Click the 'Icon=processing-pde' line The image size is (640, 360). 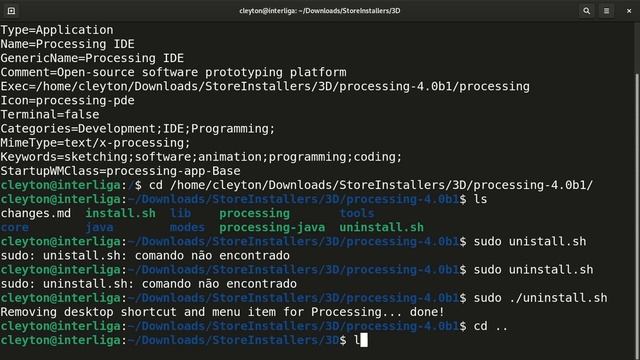click(67, 100)
